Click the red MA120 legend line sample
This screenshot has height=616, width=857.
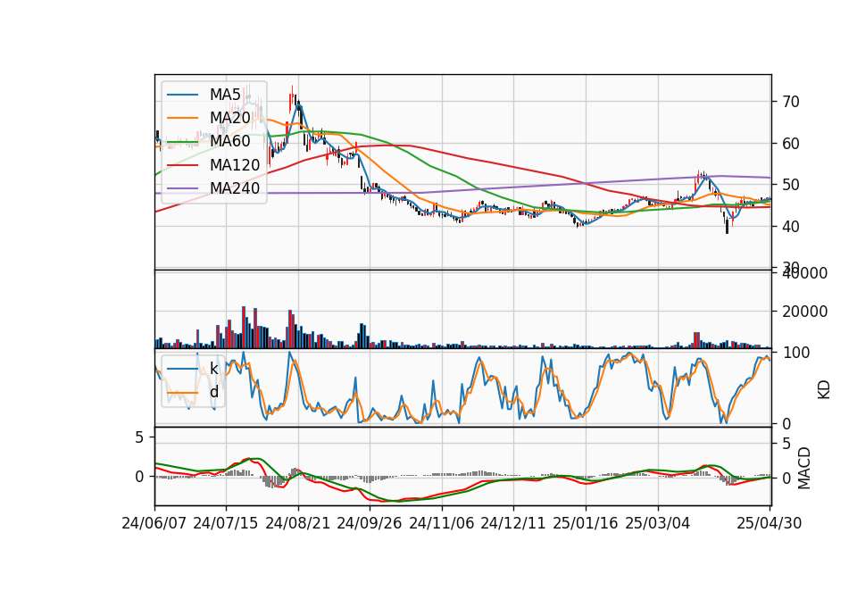182,165
